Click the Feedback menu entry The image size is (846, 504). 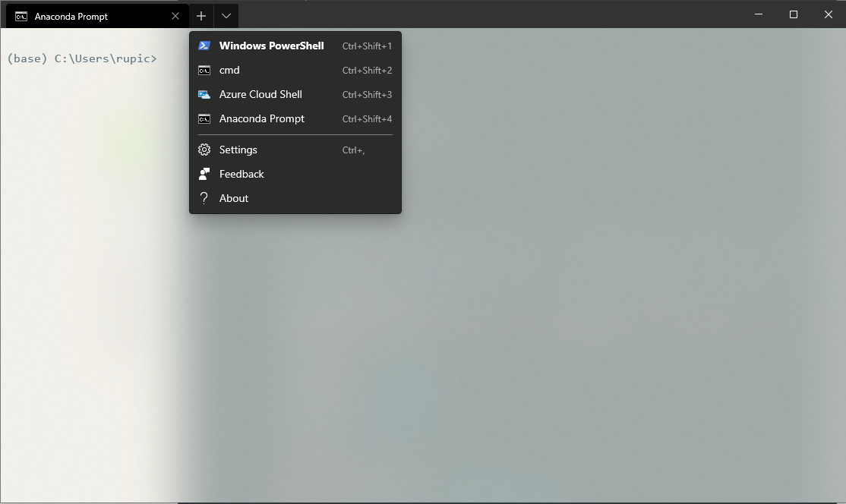pyautogui.click(x=295, y=174)
